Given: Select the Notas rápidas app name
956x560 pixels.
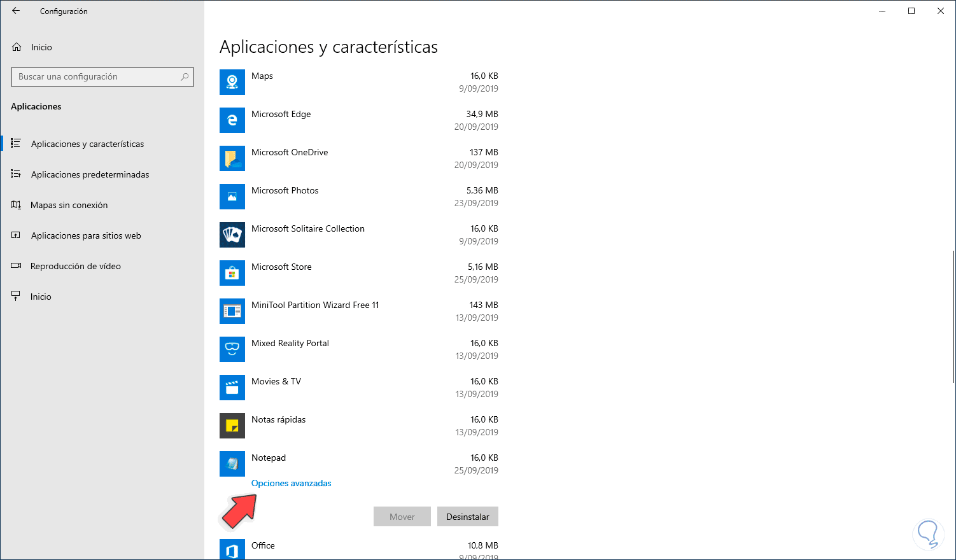Looking at the screenshot, I should [279, 420].
